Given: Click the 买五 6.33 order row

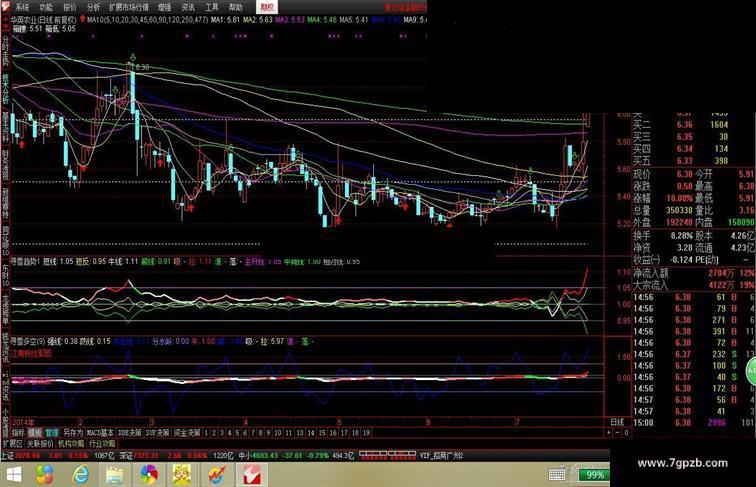Looking at the screenshot, I should [681, 161].
